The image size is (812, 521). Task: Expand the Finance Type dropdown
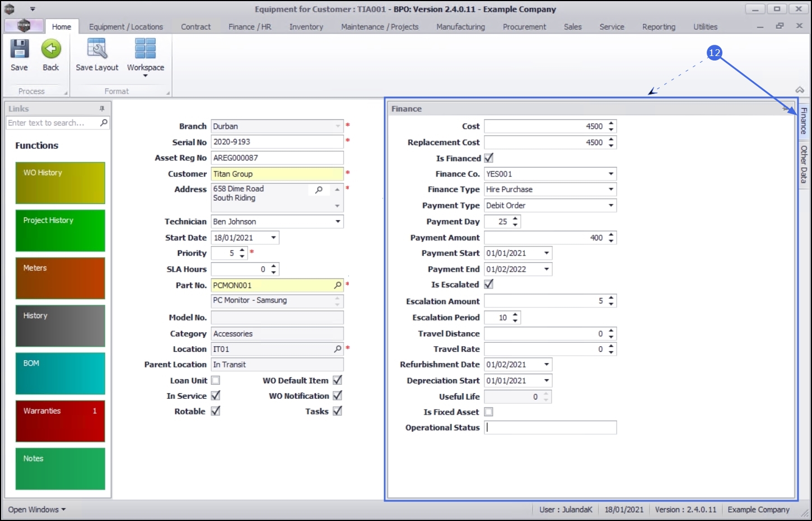pyautogui.click(x=611, y=189)
